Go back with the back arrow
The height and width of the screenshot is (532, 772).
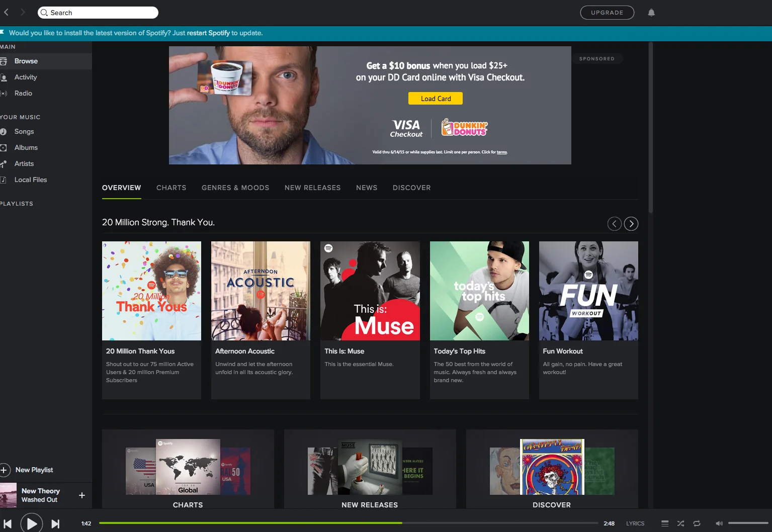7,12
